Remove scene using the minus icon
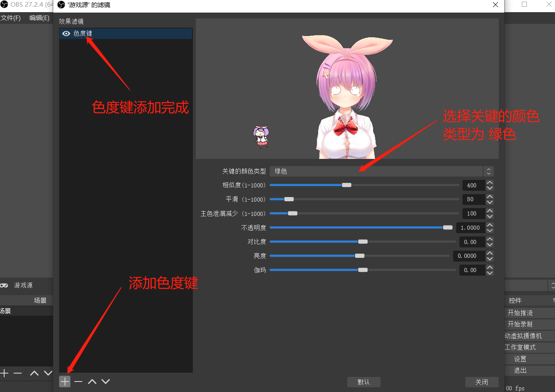 pos(18,373)
